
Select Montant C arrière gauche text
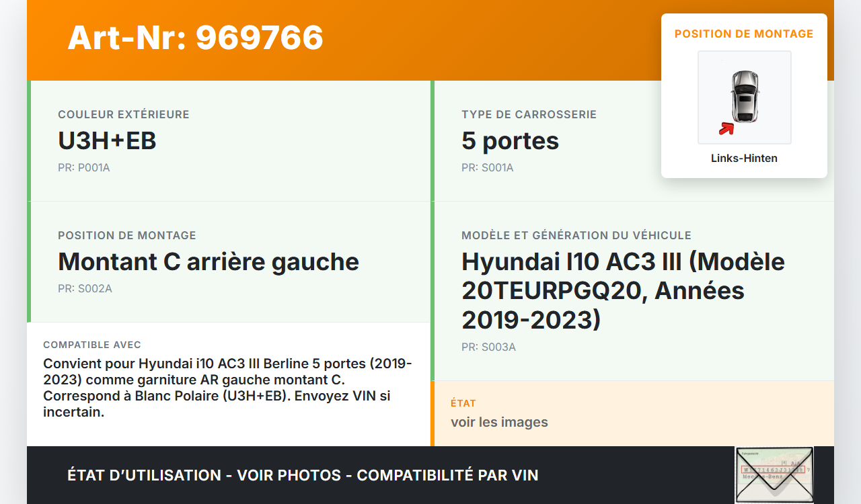[209, 262]
